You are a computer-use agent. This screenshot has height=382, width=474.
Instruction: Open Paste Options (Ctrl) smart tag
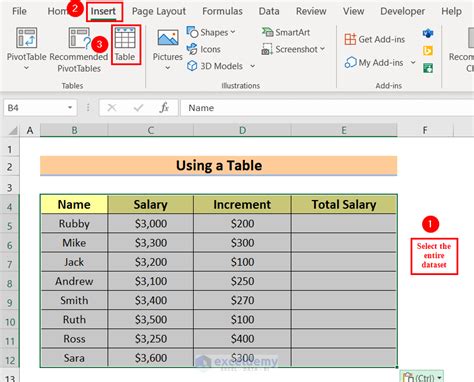coord(422,377)
